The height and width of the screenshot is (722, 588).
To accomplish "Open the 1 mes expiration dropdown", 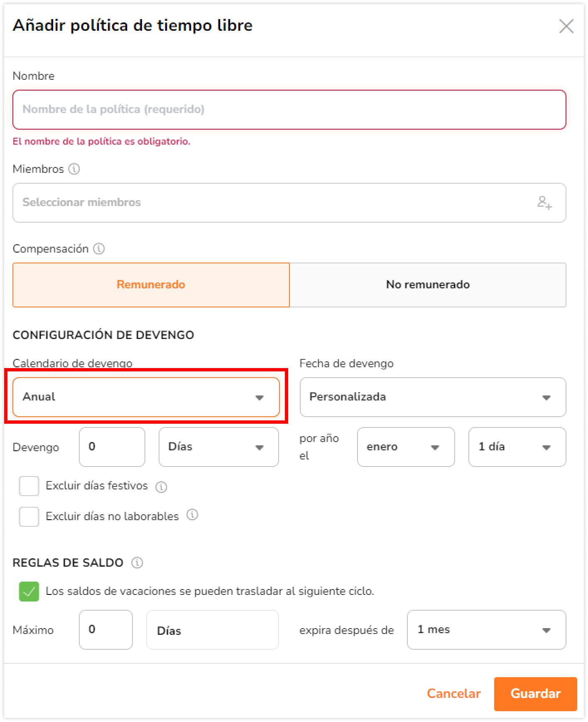I will tap(486, 630).
